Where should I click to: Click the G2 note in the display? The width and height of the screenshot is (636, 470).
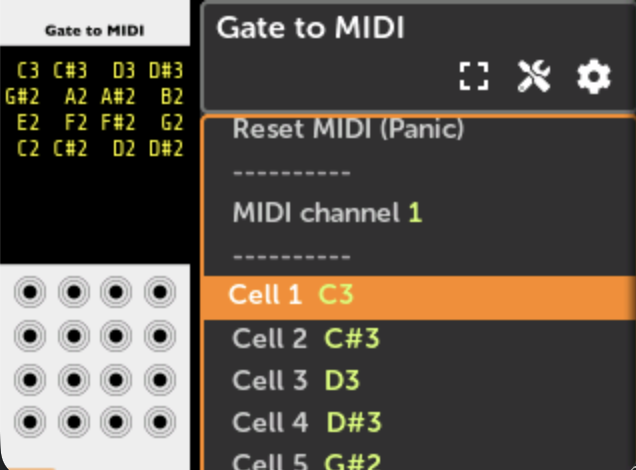[x=172, y=122]
